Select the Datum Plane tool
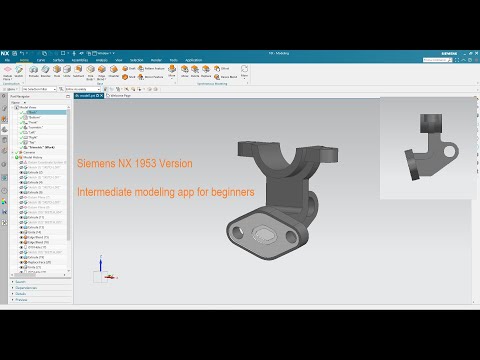Viewport: 480px width, 360px height. (8, 72)
